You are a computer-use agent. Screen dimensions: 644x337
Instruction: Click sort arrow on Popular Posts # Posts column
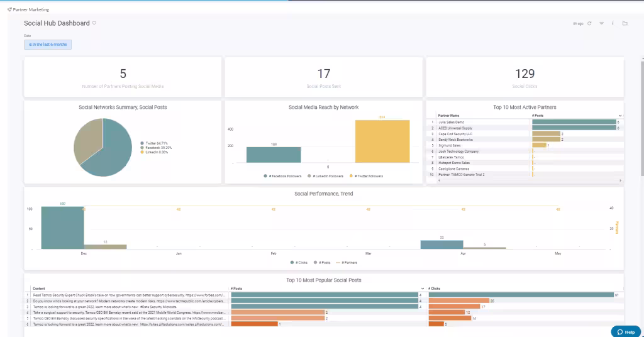click(x=424, y=289)
